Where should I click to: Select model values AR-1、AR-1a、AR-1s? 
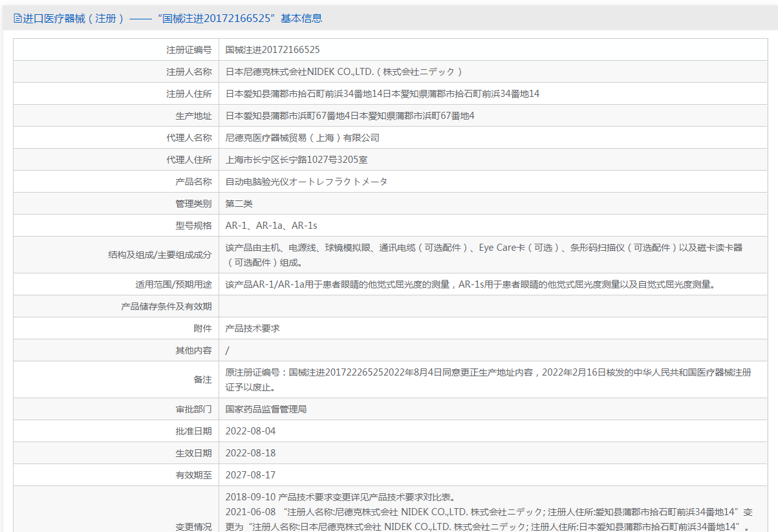[x=271, y=226]
